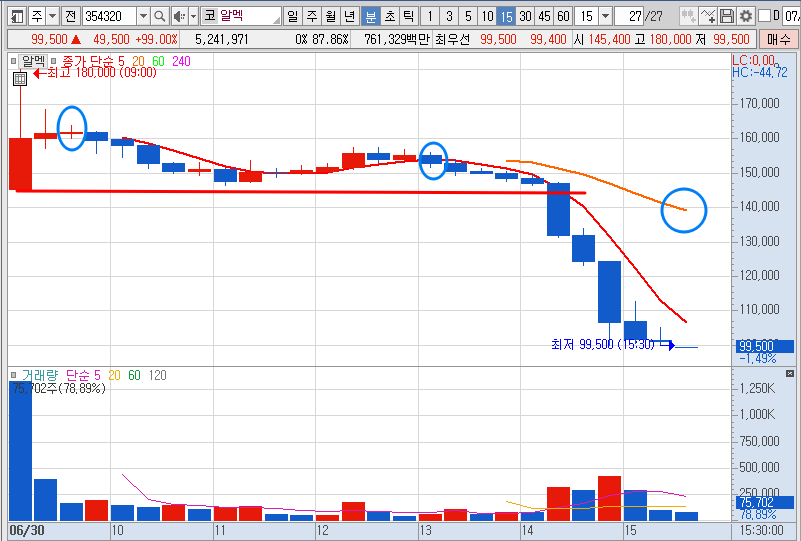The image size is (801, 541).
Task: Click the small square beside 알멕 label
Action: (14, 61)
